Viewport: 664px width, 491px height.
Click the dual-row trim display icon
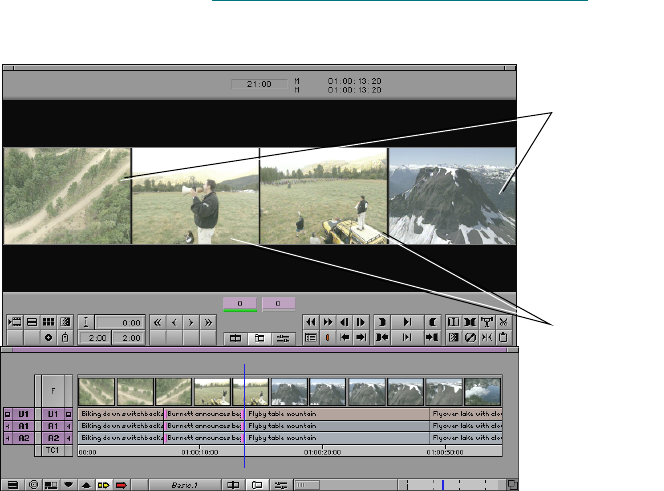32,322
